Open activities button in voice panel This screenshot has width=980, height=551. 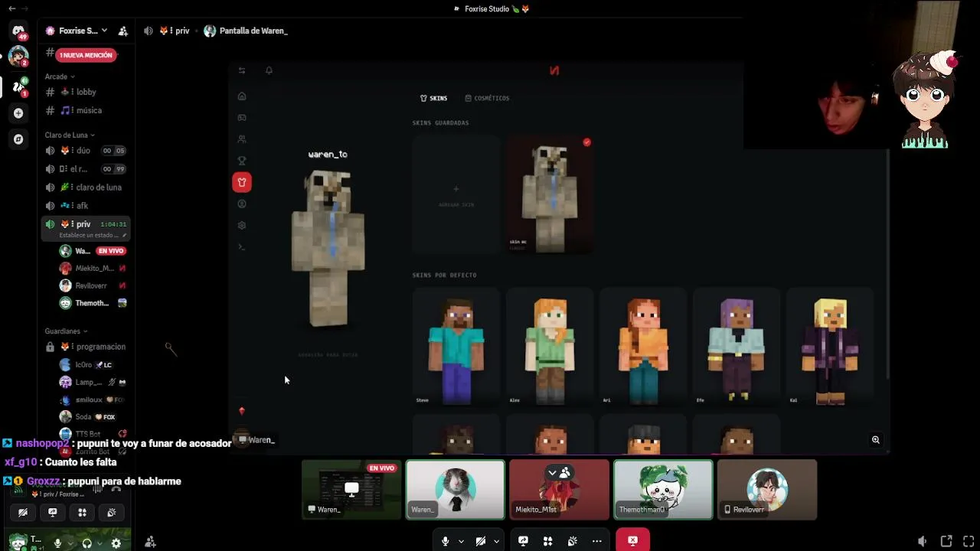tap(82, 513)
